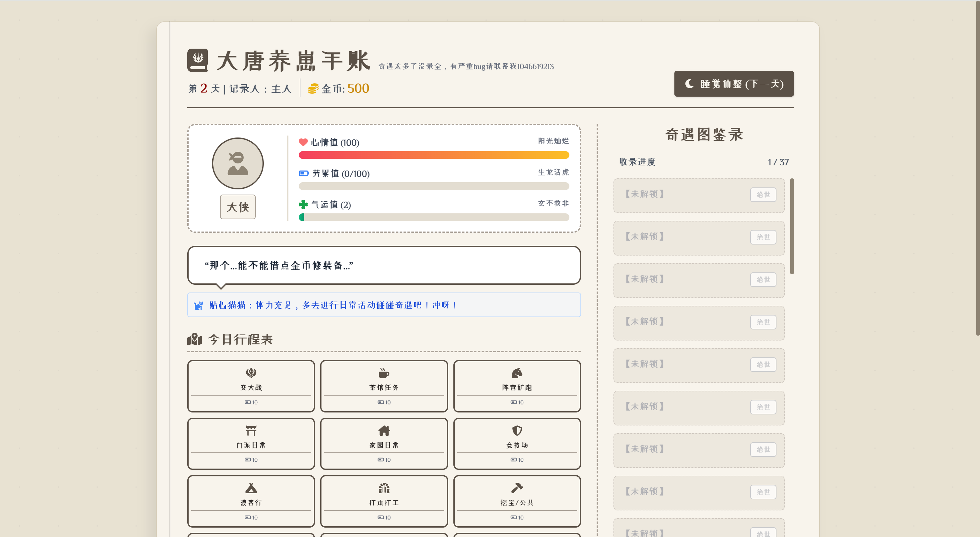Viewport: 980px width, 537px height.
Task: Select the sword icon on 交大战 card
Action: 251,372
